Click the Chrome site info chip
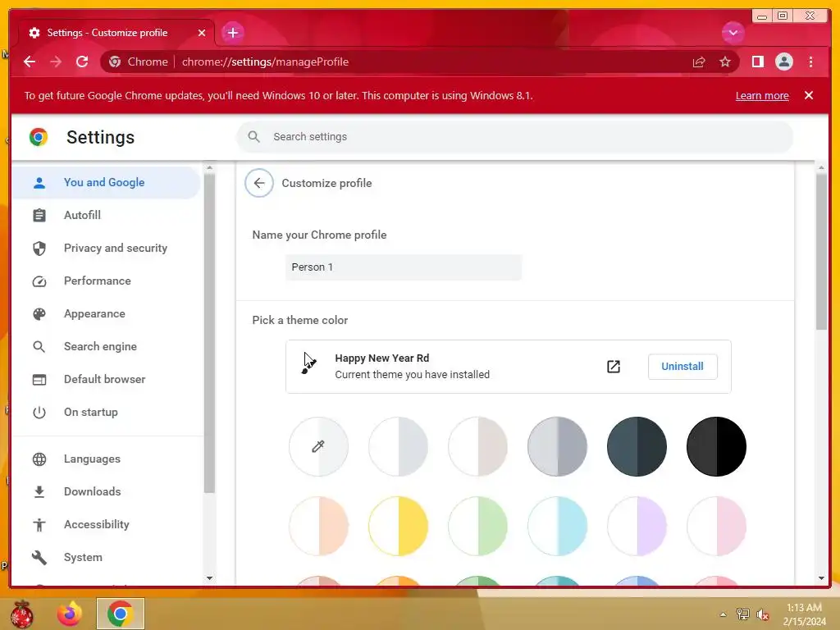Viewport: 840px width, 630px height. 138,62
